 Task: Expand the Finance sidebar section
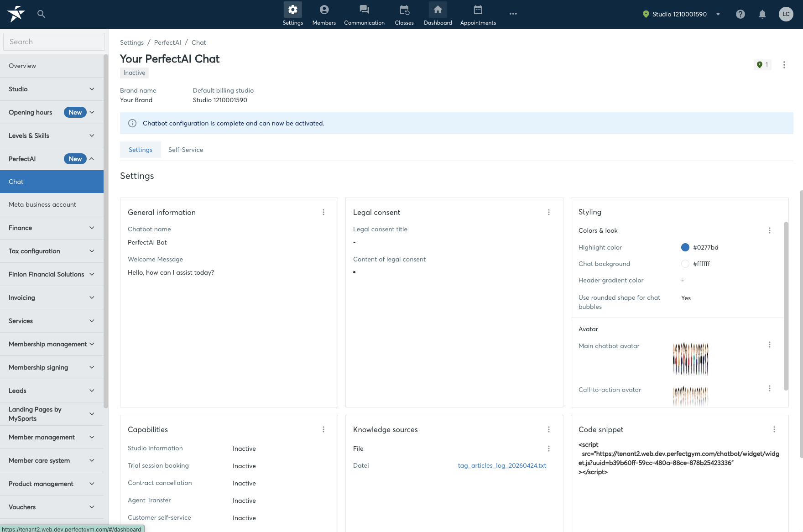coord(52,228)
